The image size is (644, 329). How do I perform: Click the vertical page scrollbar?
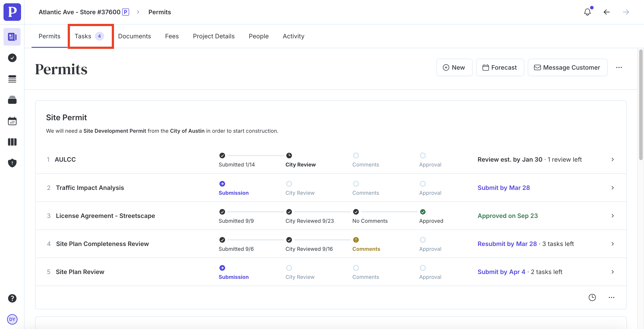[x=640, y=105]
